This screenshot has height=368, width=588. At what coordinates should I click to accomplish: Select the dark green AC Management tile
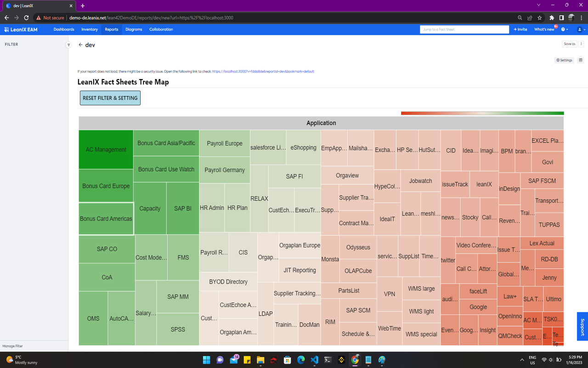point(106,149)
